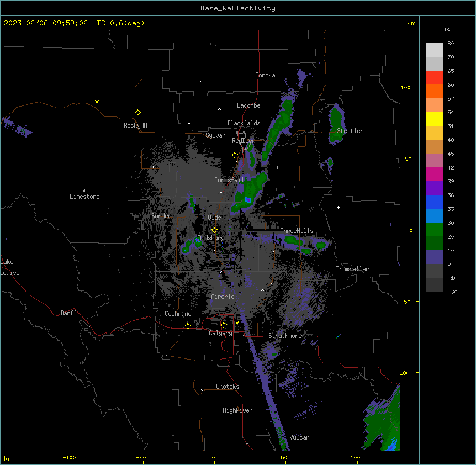Click the Olds city label
This screenshot has width=476, height=465.
pos(214,218)
